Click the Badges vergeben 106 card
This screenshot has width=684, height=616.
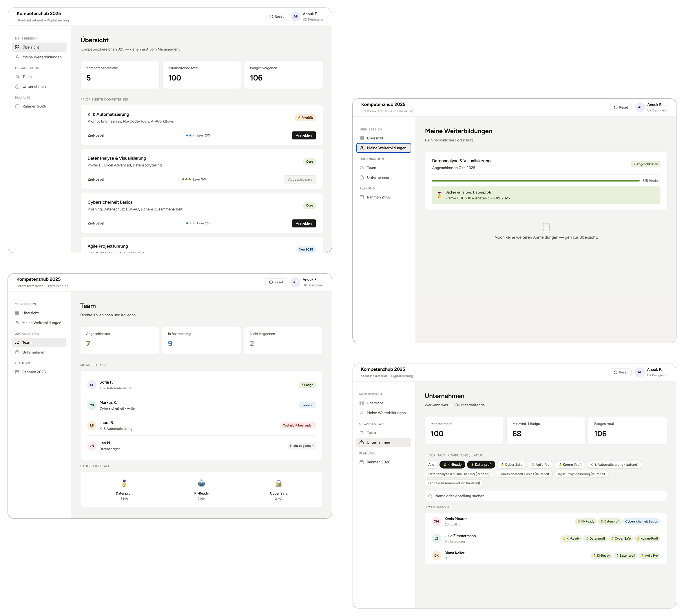pos(283,75)
